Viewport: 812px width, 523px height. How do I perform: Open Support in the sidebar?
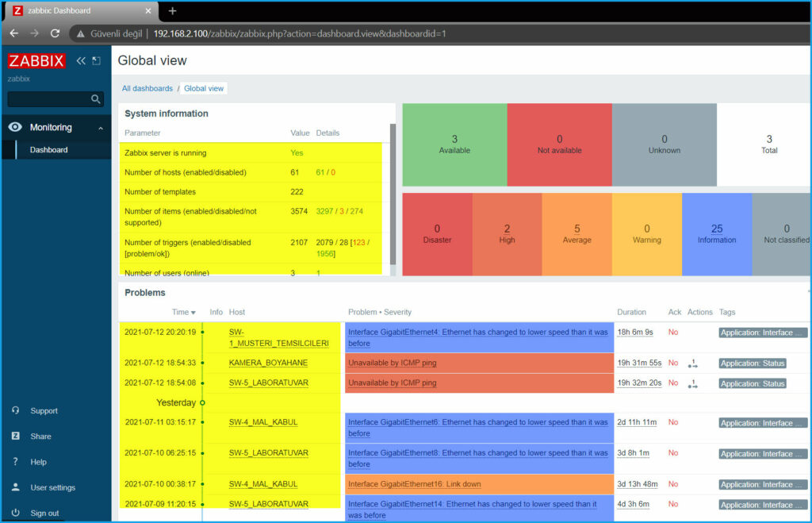44,411
